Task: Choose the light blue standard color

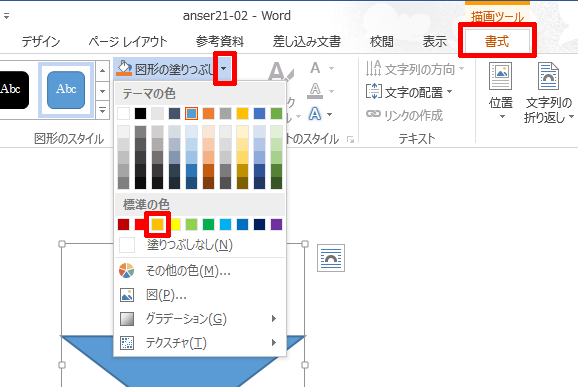Action: click(225, 224)
